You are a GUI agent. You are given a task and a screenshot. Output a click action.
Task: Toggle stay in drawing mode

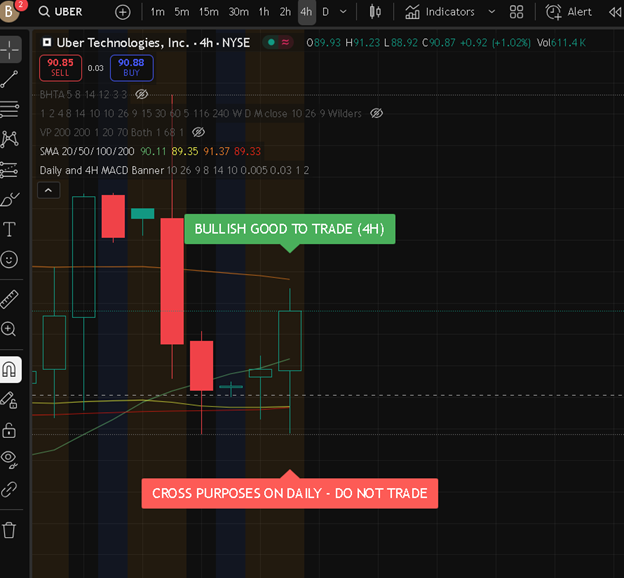coord(9,400)
